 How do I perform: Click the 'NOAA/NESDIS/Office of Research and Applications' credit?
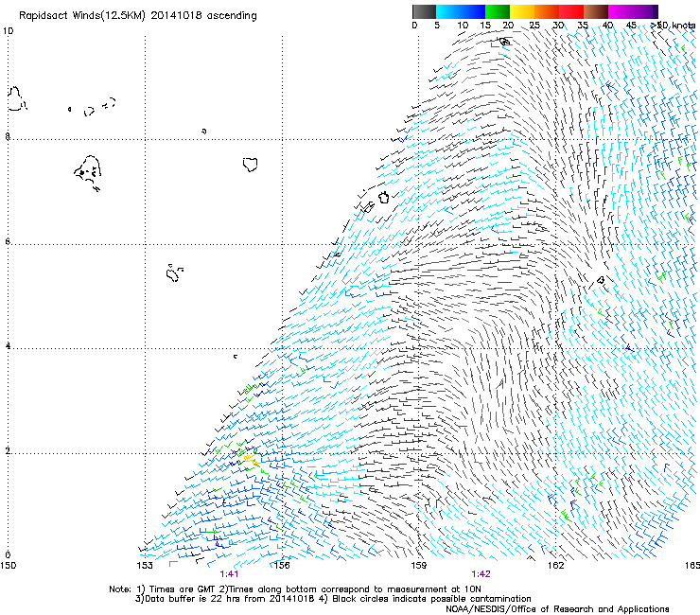pyautogui.click(x=557, y=609)
